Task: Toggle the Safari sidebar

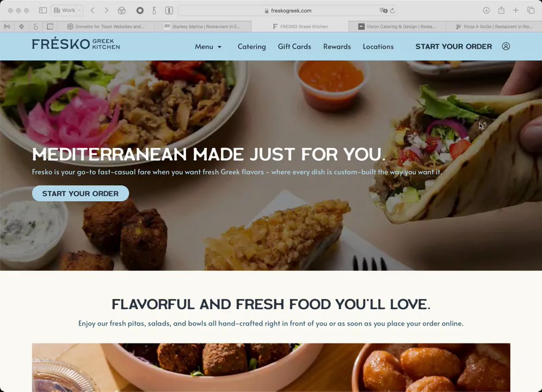Action: pos(43,10)
